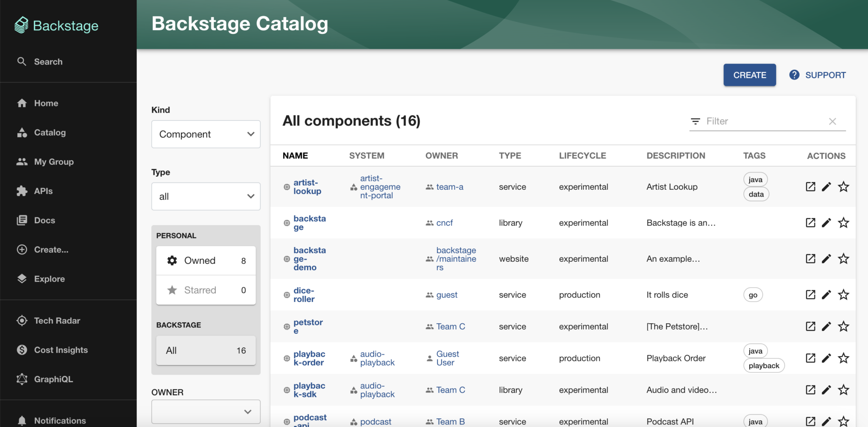The image size is (868, 427).
Task: Expand the Kind Component dropdown
Action: [206, 134]
